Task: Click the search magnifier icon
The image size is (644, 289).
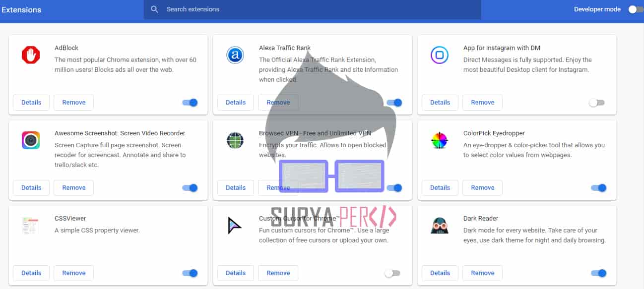Action: 154,9
